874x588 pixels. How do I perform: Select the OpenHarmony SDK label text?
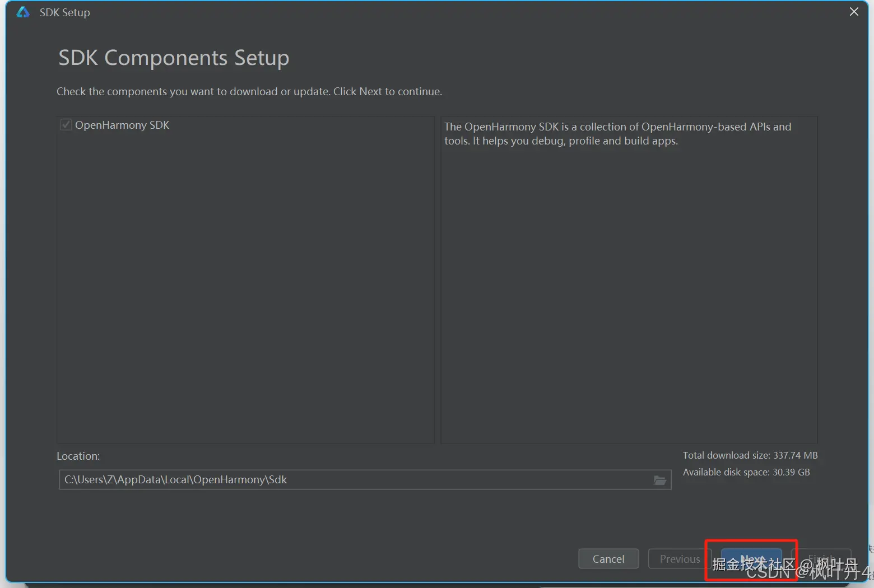(x=122, y=125)
